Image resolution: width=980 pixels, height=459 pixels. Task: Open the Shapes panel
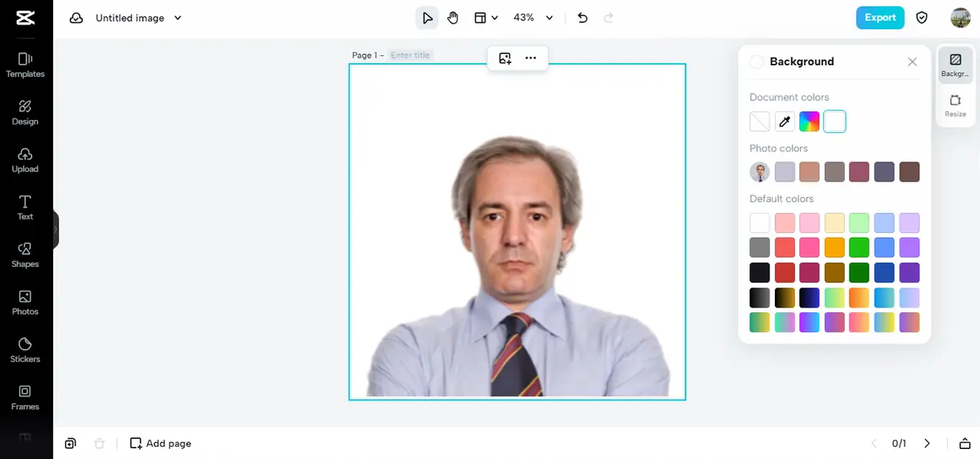(x=25, y=255)
